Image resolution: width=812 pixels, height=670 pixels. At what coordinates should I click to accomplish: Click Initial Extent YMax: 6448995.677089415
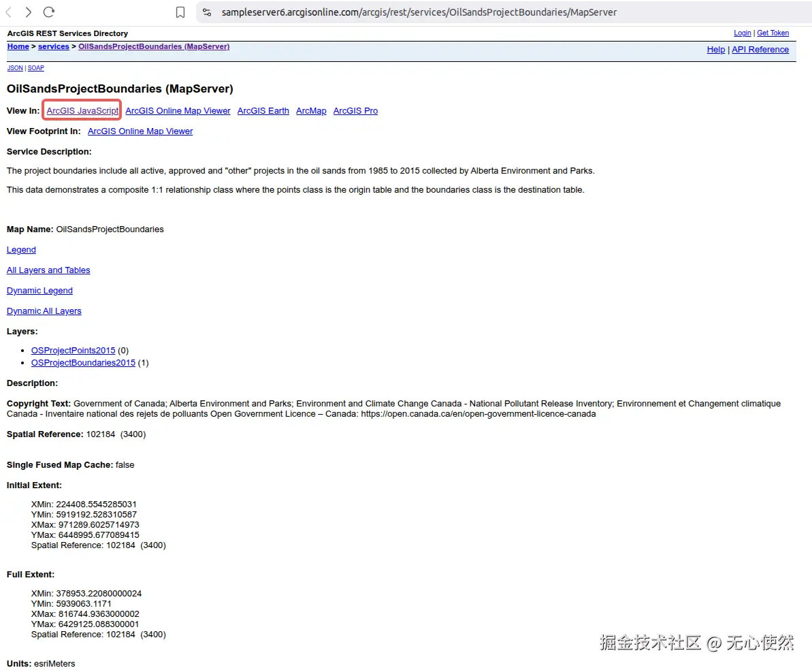point(85,535)
